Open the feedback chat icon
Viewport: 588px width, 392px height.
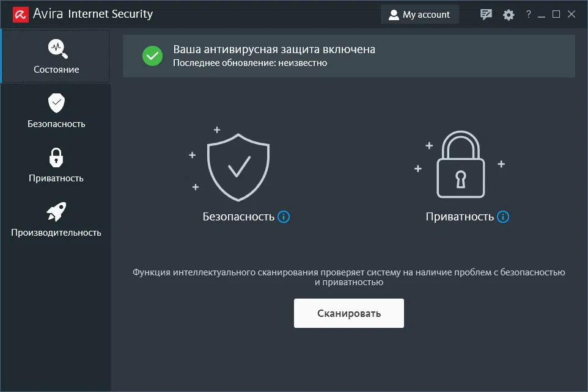[x=487, y=15]
